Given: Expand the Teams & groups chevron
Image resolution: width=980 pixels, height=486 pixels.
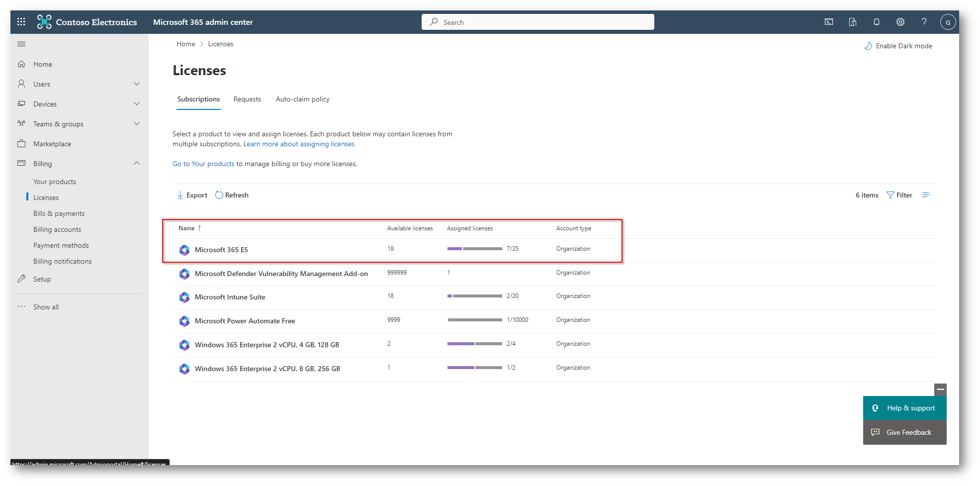Looking at the screenshot, I should click(137, 123).
